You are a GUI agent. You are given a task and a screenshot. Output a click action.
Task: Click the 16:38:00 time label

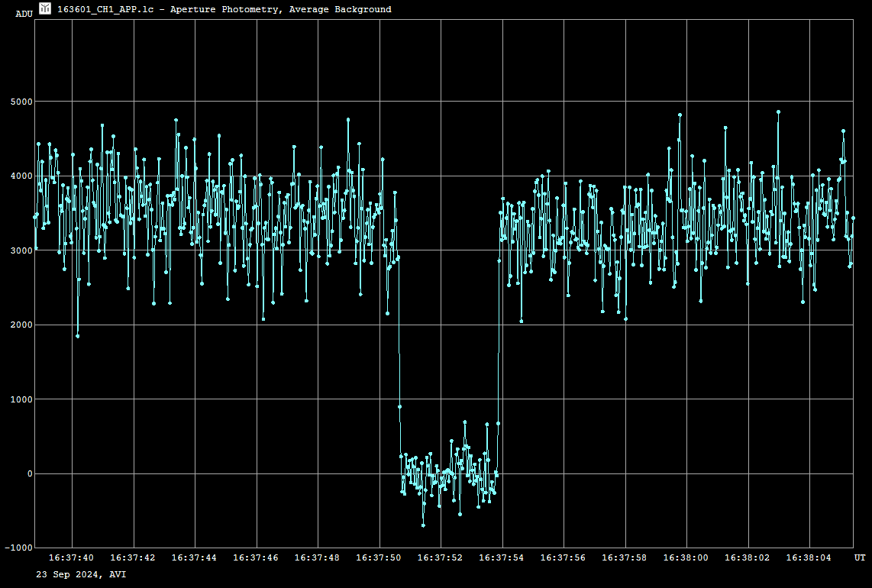tap(686, 557)
